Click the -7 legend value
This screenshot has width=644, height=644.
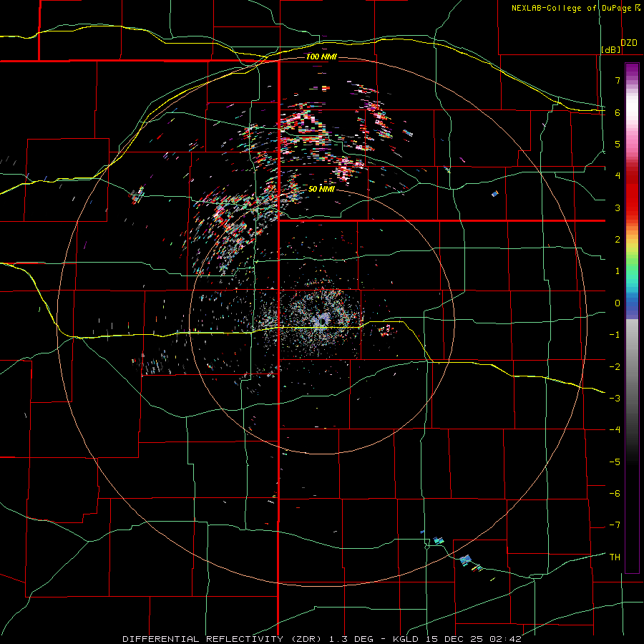615,525
